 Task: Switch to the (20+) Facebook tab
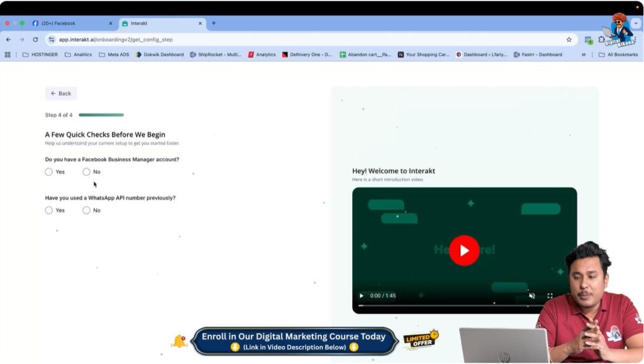(x=72, y=23)
